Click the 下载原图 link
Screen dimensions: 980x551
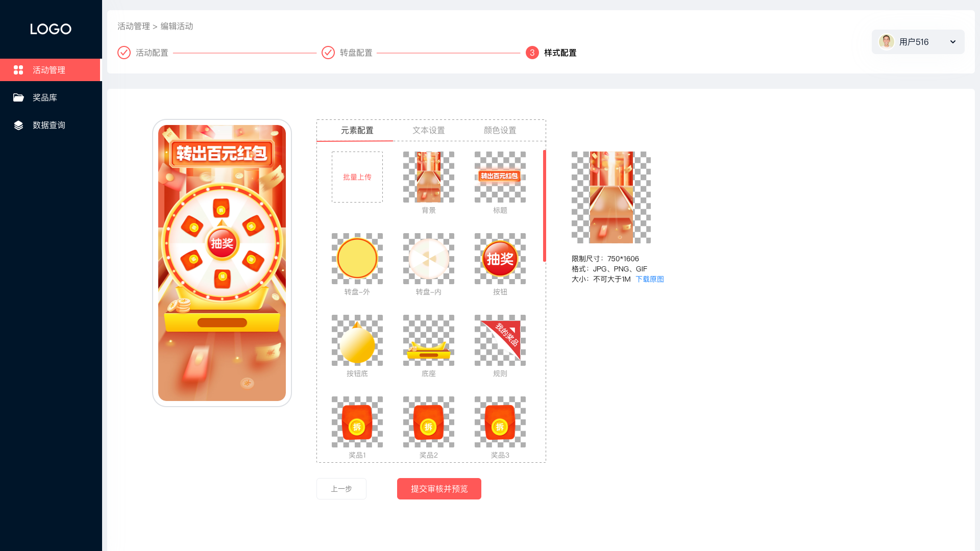(650, 279)
